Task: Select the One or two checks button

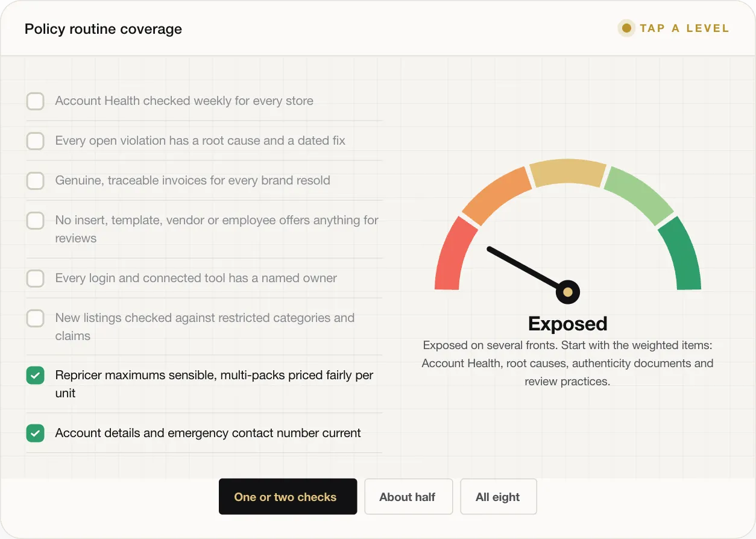Action: click(288, 497)
